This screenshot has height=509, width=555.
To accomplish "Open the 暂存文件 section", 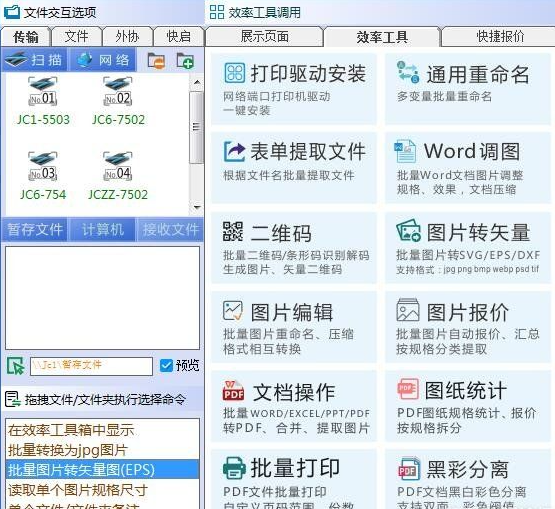I will (x=35, y=230).
